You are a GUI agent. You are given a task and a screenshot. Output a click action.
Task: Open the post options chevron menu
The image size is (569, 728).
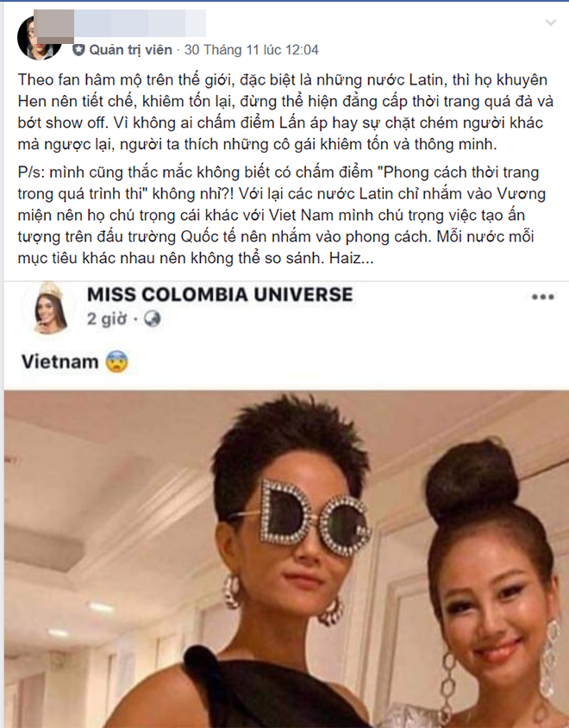(550, 22)
